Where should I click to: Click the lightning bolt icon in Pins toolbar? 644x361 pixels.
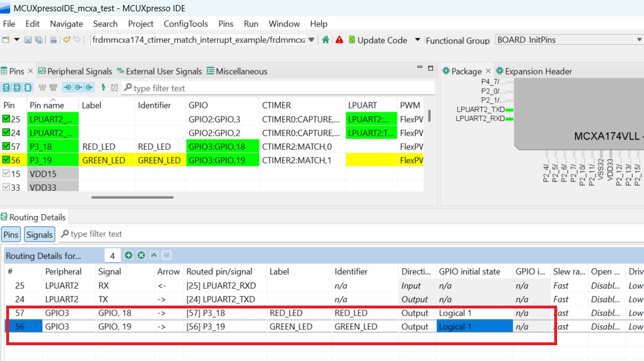(x=104, y=87)
